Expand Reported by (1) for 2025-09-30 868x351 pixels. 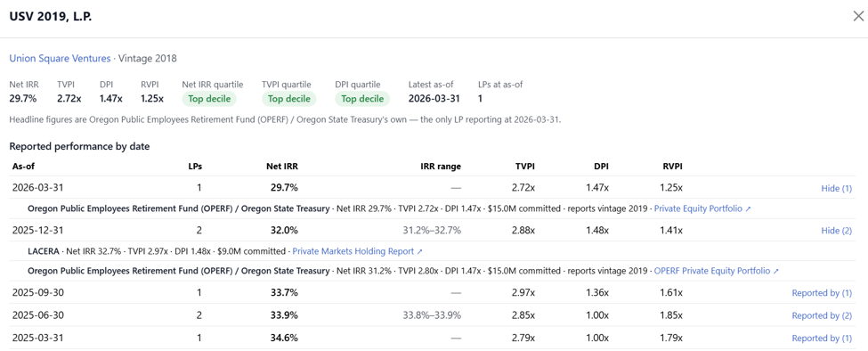click(x=822, y=293)
